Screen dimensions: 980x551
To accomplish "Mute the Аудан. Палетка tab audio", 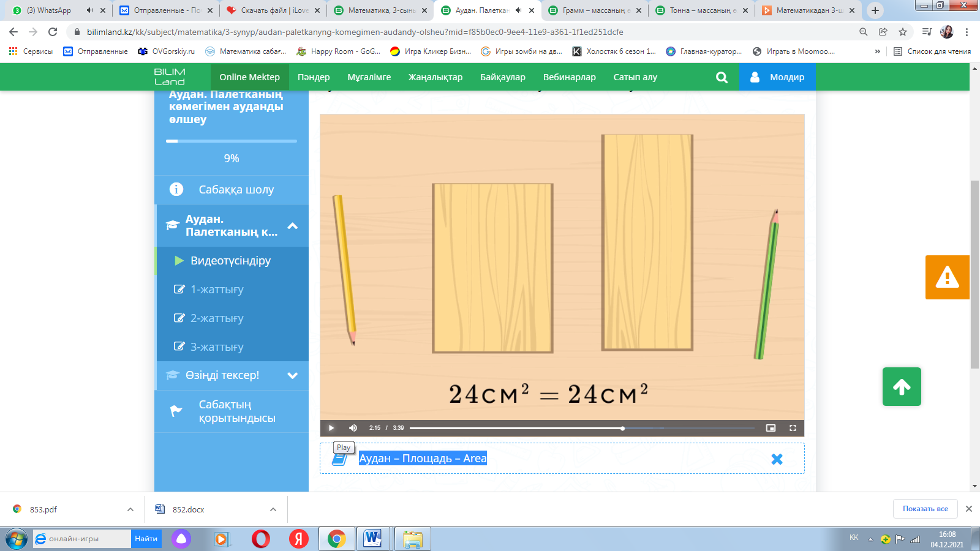I will point(519,10).
